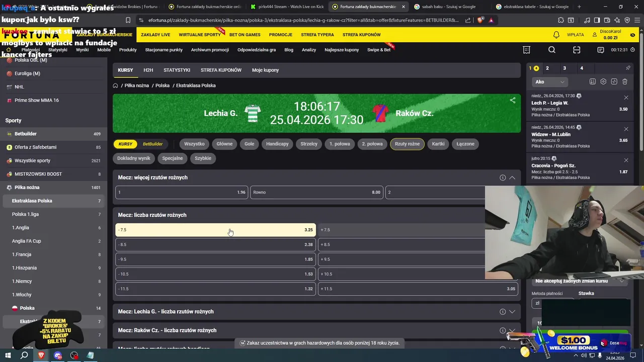Open the chat message icon
The height and width of the screenshot is (362, 644).
(x=601, y=50)
